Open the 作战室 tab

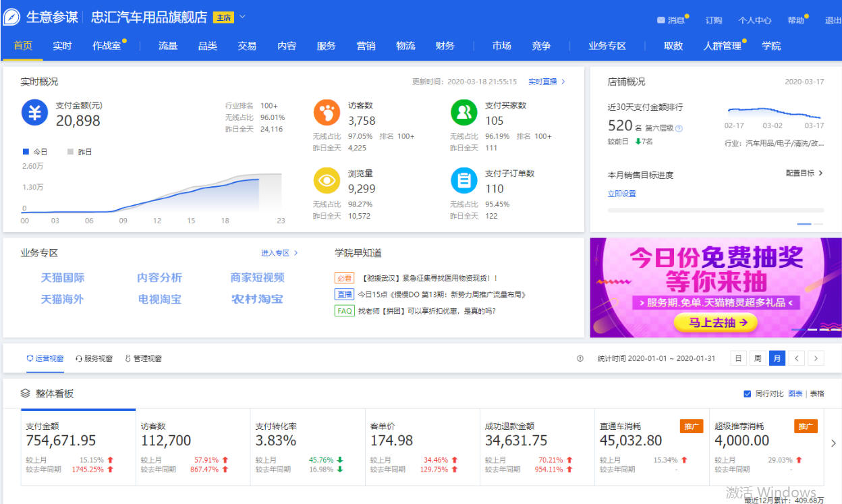pos(107,46)
